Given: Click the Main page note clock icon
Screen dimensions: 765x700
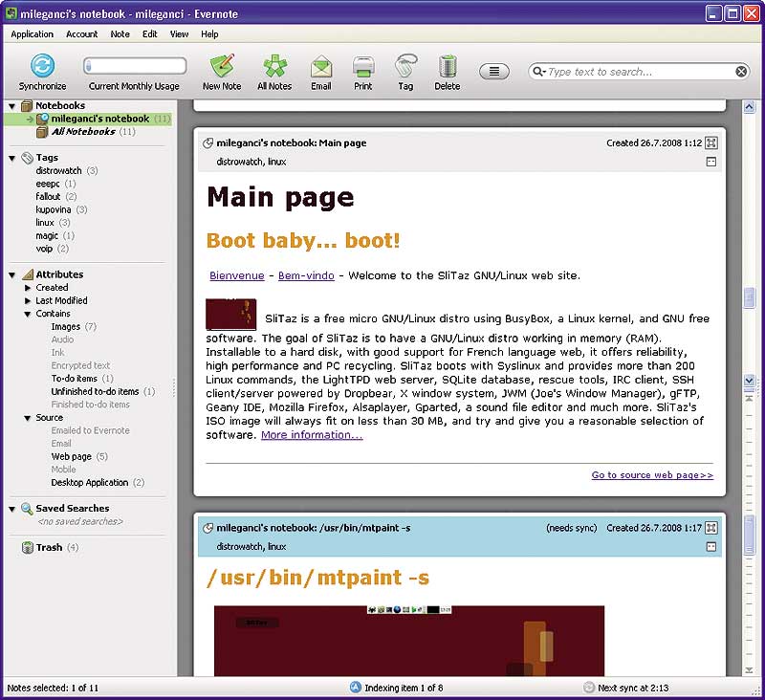Looking at the screenshot, I should click(208, 142).
